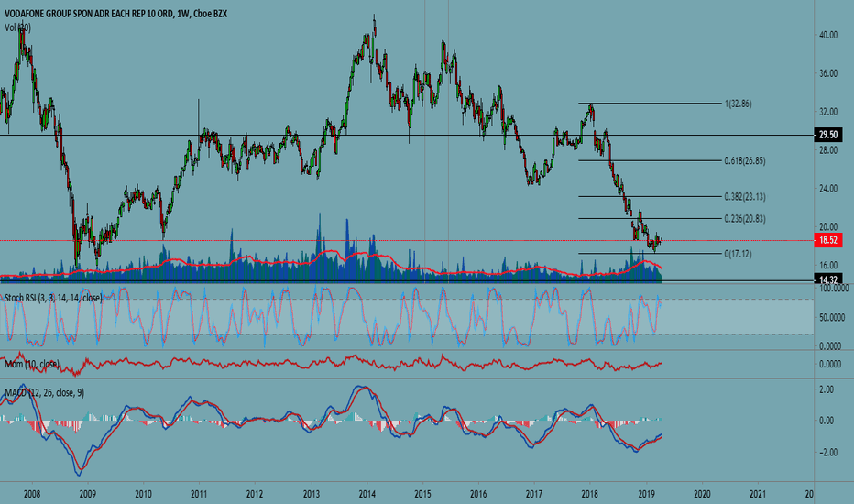Click the 2020 year label on time axis
Viewport: 854px width, 504px height.
702,494
